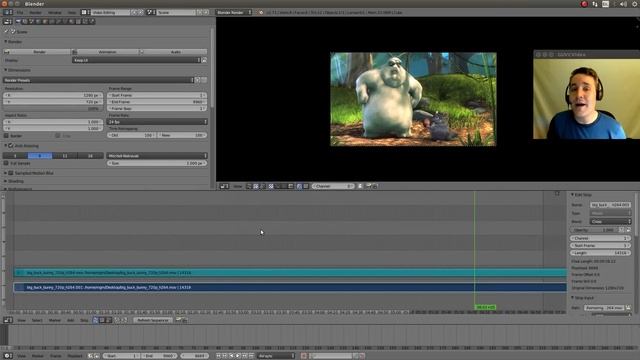This screenshot has height=360, width=640.
Task: Click the lock icon next to Display dropdown
Action: point(204,60)
